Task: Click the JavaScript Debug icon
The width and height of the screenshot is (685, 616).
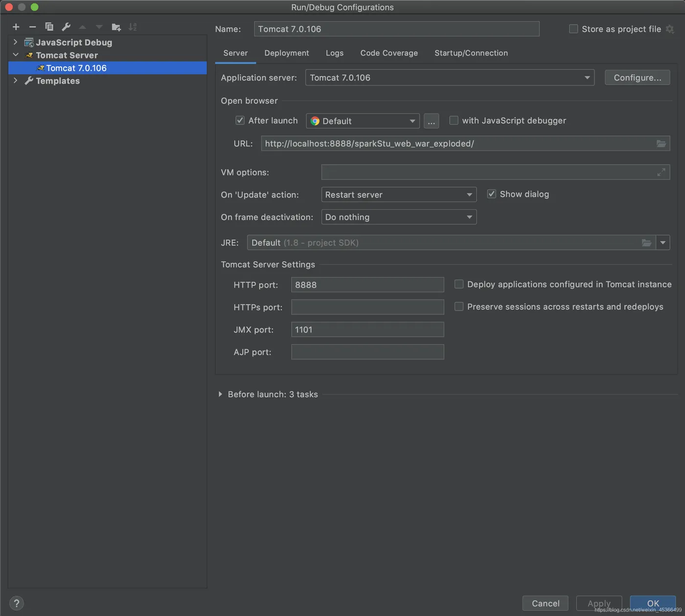Action: tap(29, 43)
